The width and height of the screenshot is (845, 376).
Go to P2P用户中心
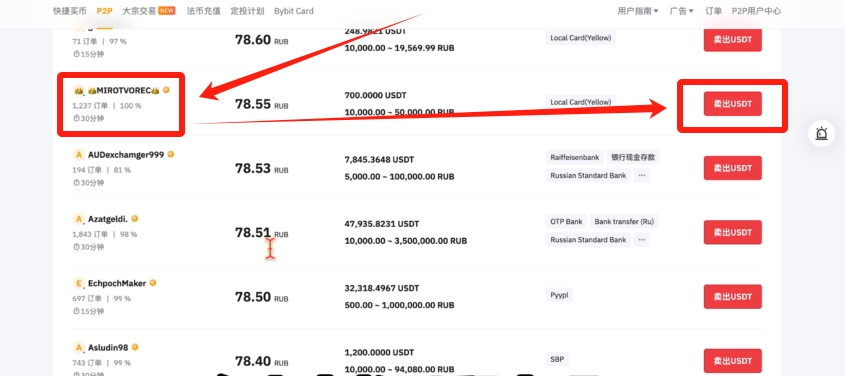[x=756, y=11]
